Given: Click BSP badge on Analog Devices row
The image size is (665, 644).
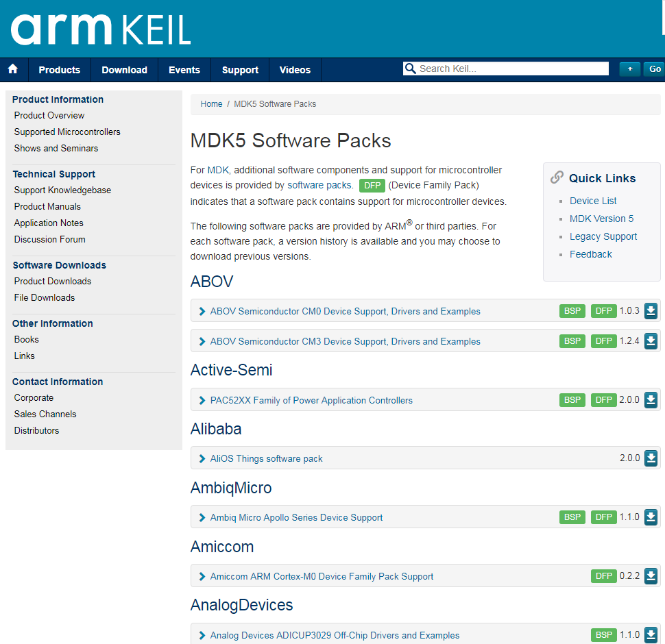Looking at the screenshot, I should pyautogui.click(x=603, y=635).
